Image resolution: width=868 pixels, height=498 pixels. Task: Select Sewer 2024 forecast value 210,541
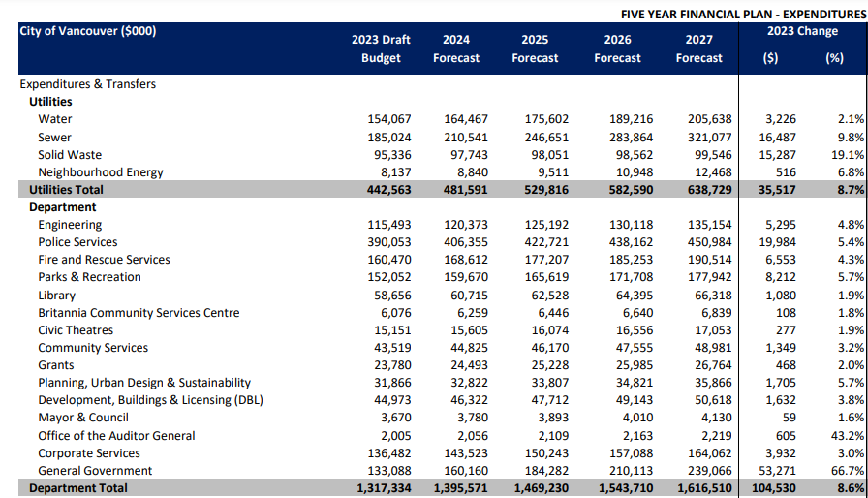point(466,138)
